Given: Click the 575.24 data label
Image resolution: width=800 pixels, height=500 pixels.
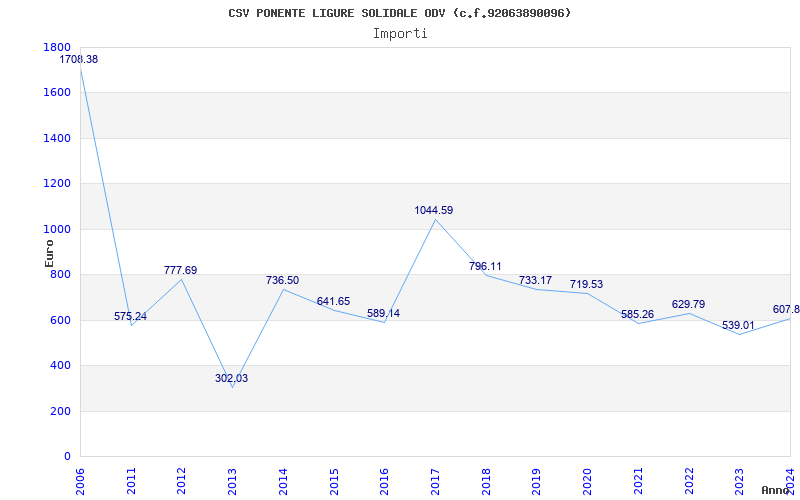Looking at the screenshot, I should (130, 316).
